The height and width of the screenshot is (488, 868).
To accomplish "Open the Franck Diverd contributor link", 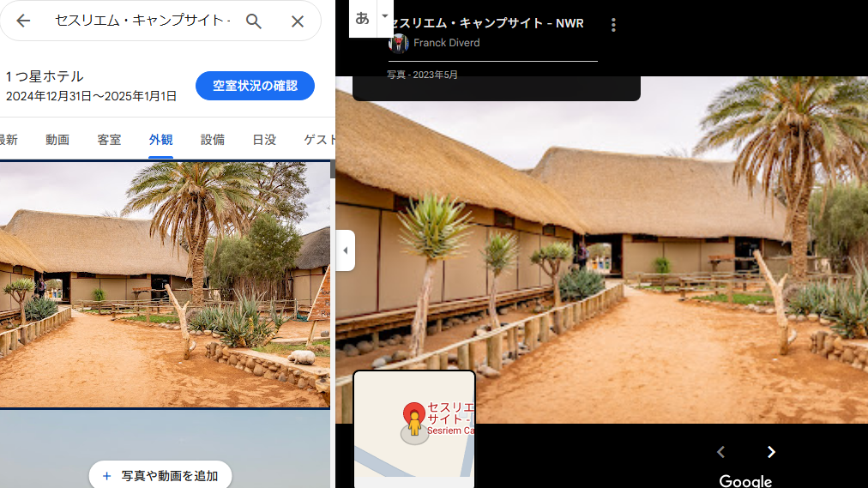I will 446,43.
